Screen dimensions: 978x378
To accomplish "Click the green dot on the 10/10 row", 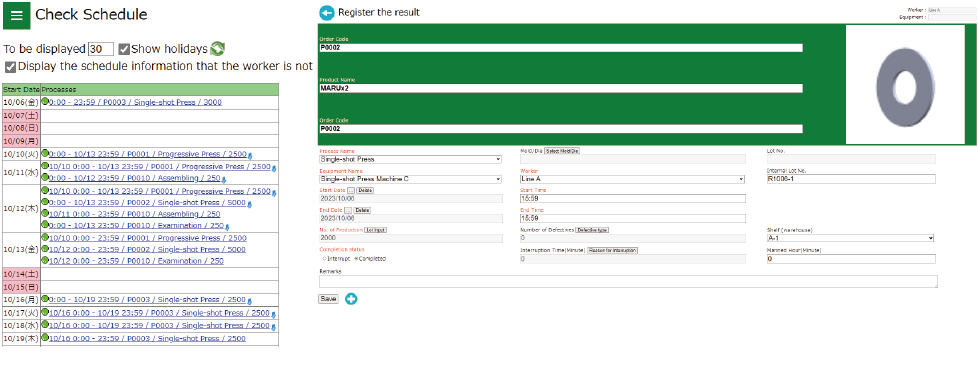I will (x=46, y=153).
